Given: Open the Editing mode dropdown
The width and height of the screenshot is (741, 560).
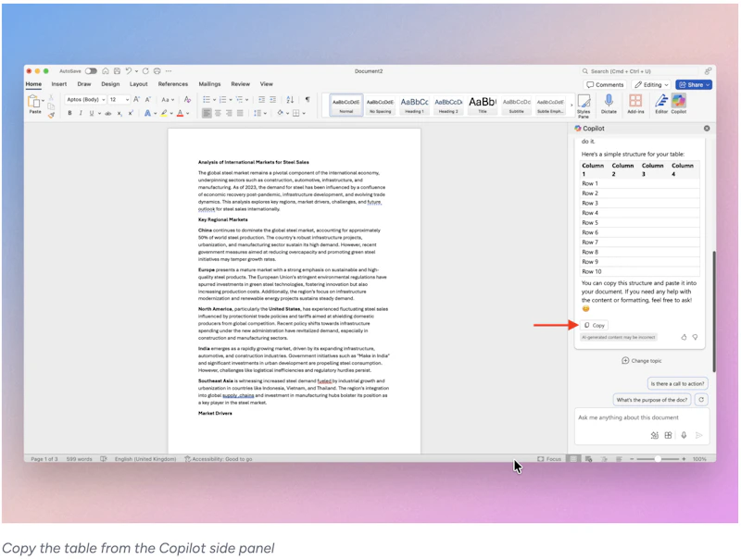Looking at the screenshot, I should point(651,84).
